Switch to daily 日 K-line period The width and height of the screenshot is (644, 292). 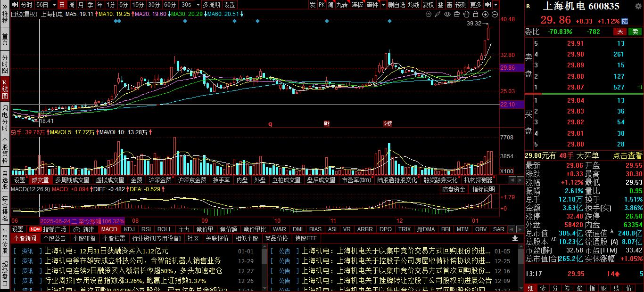[x=62, y=5]
